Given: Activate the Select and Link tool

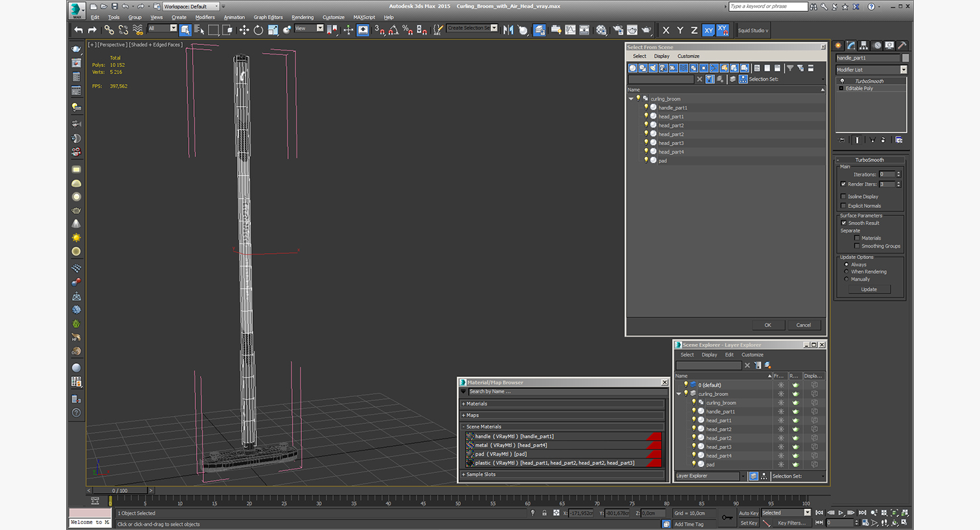Looking at the screenshot, I should (x=109, y=30).
